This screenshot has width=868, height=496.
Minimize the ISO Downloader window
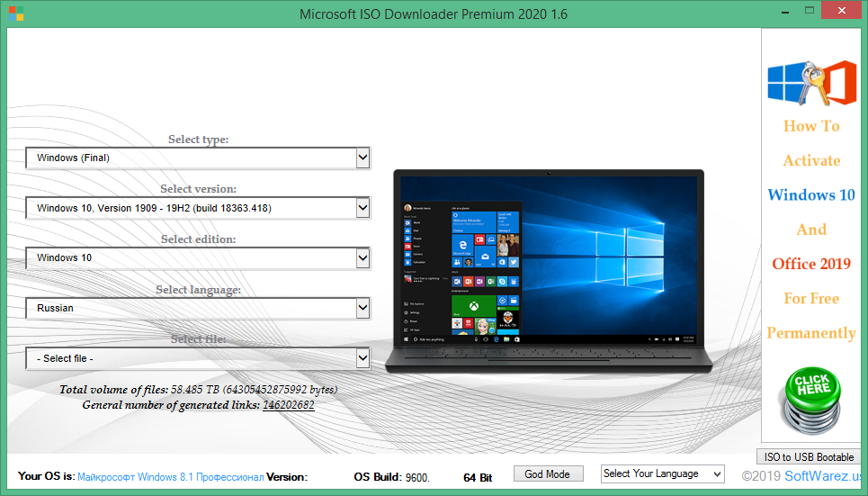pos(785,11)
